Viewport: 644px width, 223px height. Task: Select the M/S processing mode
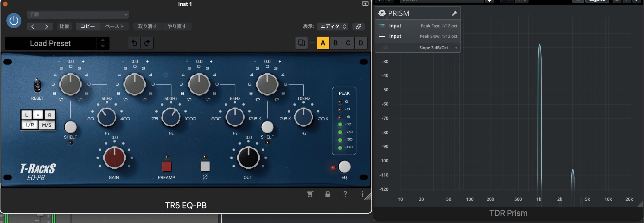[47, 125]
